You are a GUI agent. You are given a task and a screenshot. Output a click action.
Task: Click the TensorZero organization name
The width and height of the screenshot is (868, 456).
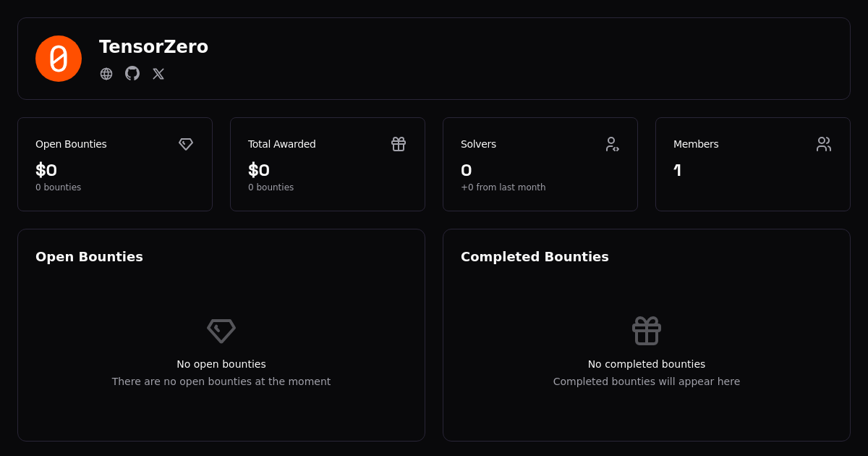coord(153,47)
